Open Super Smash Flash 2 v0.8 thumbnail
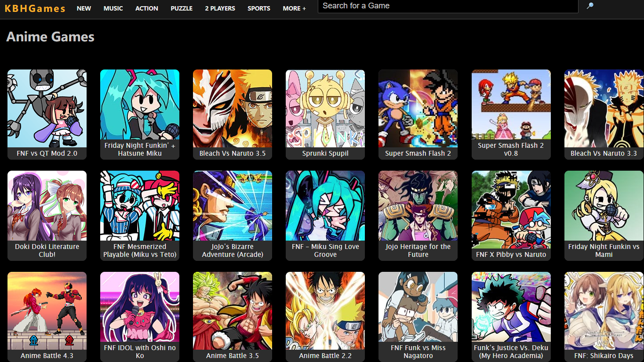644x362 pixels. tap(511, 105)
